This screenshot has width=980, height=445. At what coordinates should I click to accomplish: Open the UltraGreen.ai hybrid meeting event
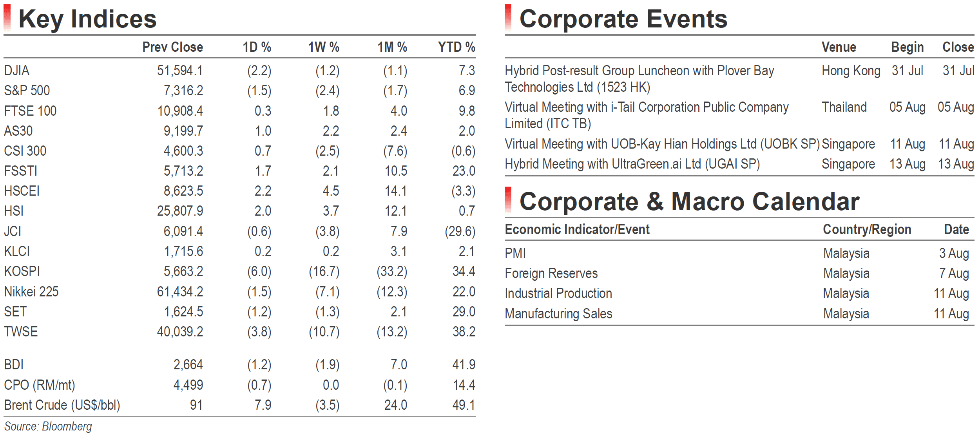tap(632, 164)
